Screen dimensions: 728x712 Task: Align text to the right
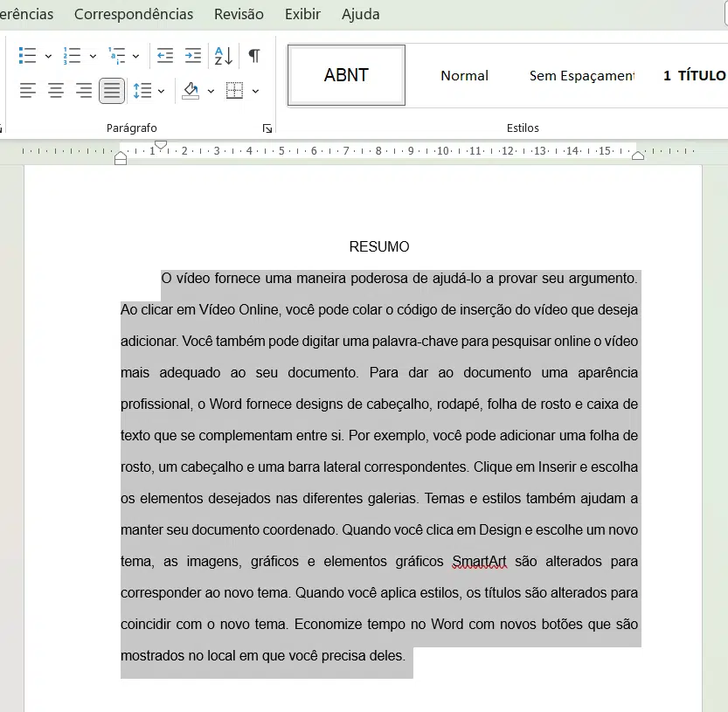84,90
